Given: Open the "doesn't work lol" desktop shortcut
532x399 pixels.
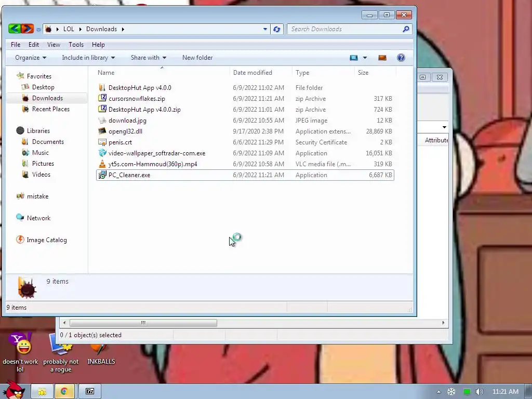Looking at the screenshot, I should 20,352.
